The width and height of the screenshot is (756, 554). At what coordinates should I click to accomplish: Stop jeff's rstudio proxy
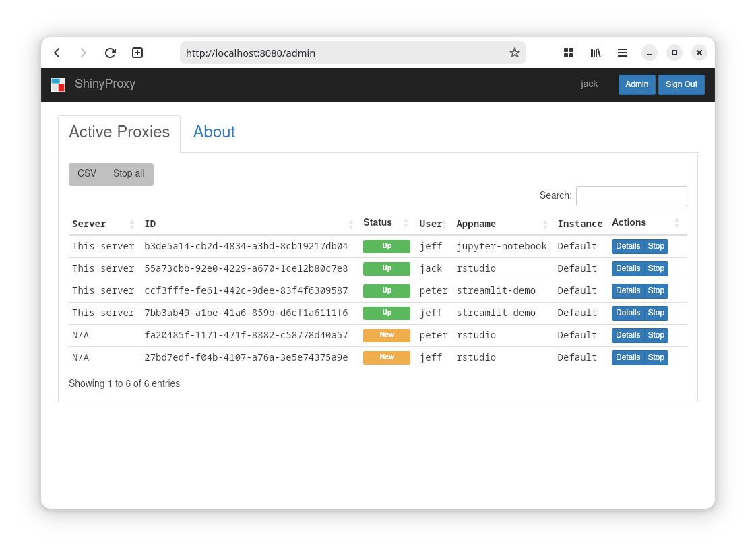point(656,357)
